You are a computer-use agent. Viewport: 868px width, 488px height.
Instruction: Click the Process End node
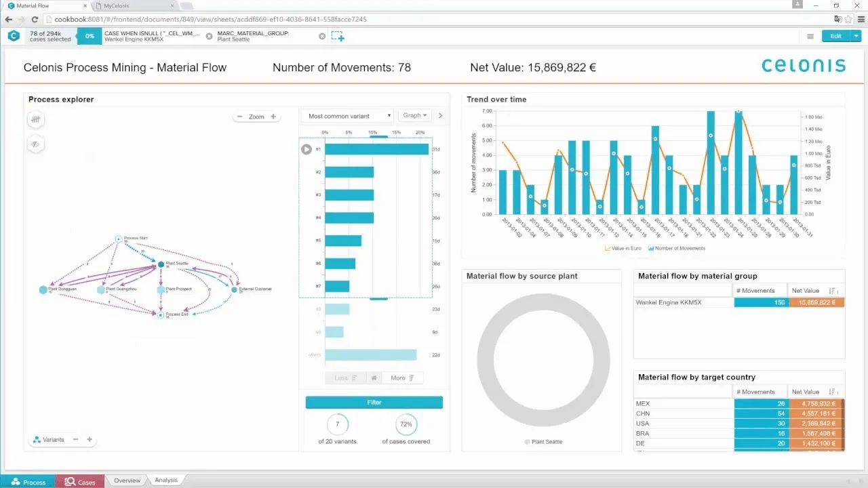[x=161, y=314]
